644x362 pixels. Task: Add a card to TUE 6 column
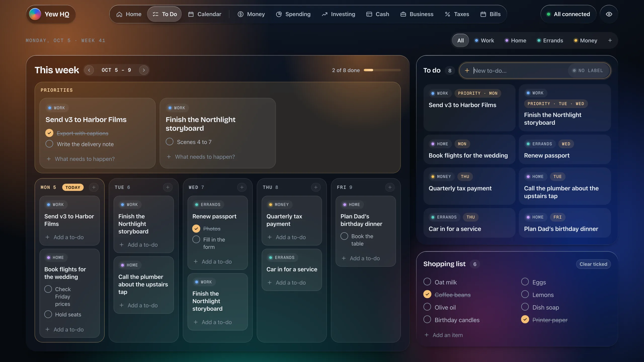168,187
